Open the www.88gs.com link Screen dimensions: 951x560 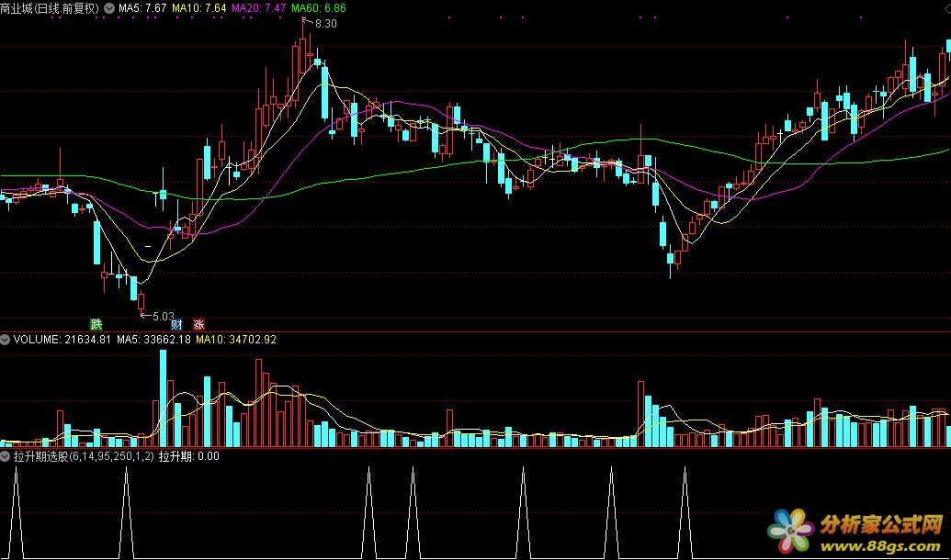(x=881, y=544)
